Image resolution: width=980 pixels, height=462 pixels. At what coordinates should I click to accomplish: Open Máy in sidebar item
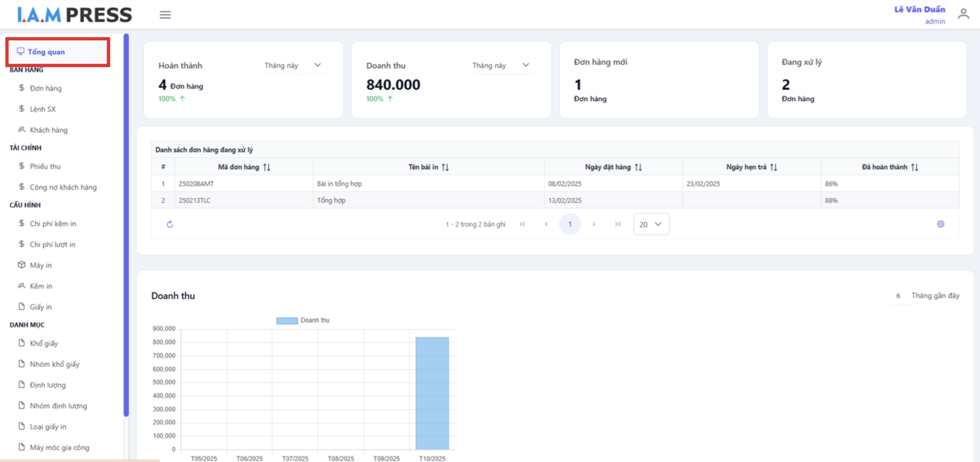(x=40, y=265)
